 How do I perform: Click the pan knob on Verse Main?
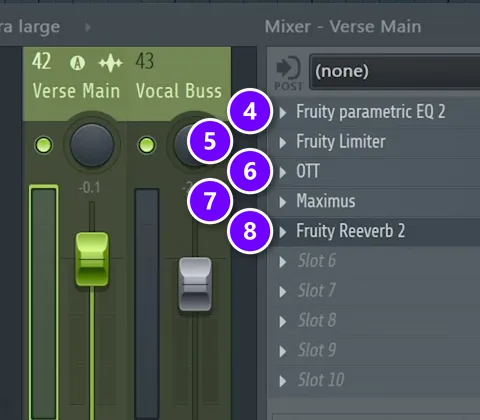[92, 145]
